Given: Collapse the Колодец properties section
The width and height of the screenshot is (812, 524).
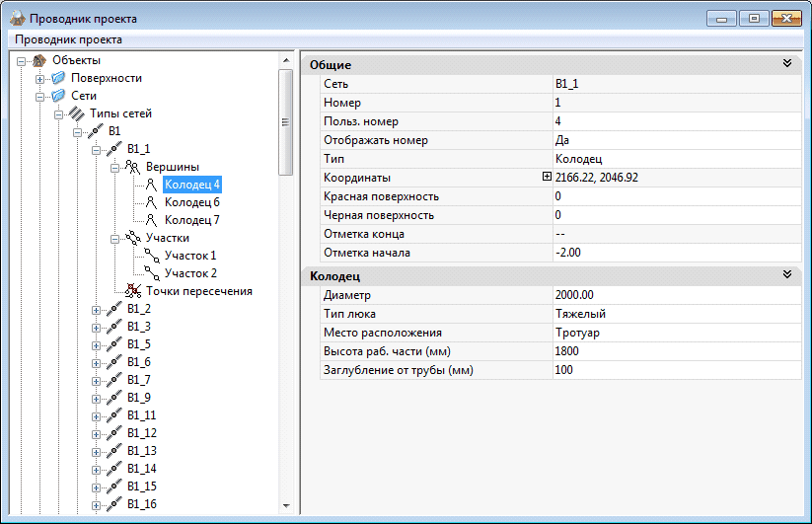Looking at the screenshot, I should [x=787, y=275].
